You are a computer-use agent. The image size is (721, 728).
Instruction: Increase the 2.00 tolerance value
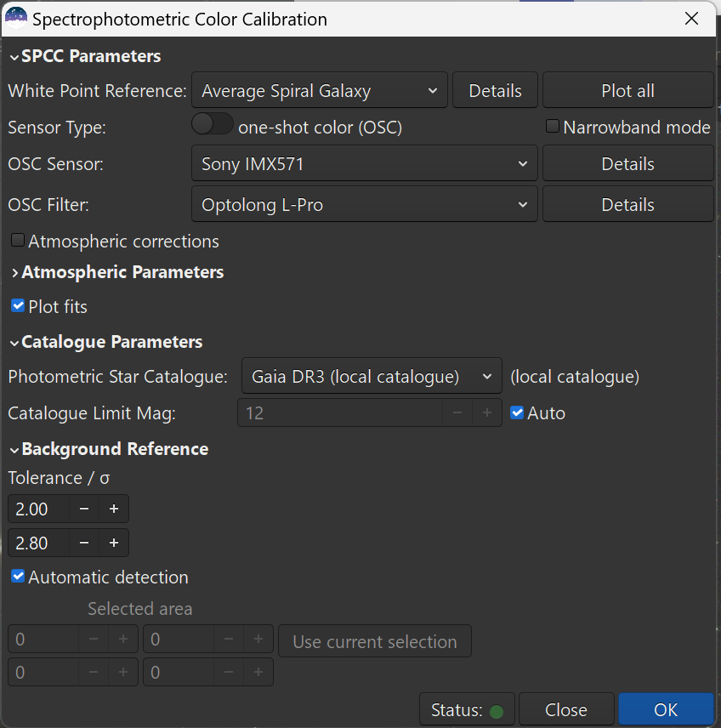tap(114, 509)
